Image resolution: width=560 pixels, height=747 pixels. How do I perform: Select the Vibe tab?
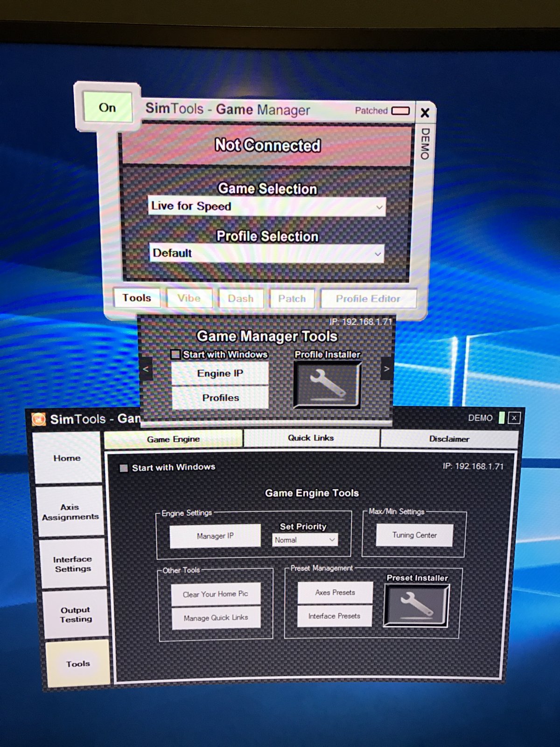(x=189, y=298)
